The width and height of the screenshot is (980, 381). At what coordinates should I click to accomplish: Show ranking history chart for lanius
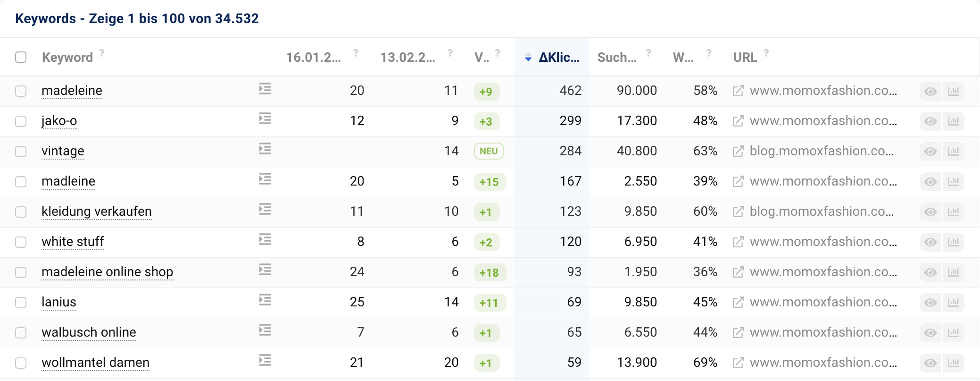[954, 303]
